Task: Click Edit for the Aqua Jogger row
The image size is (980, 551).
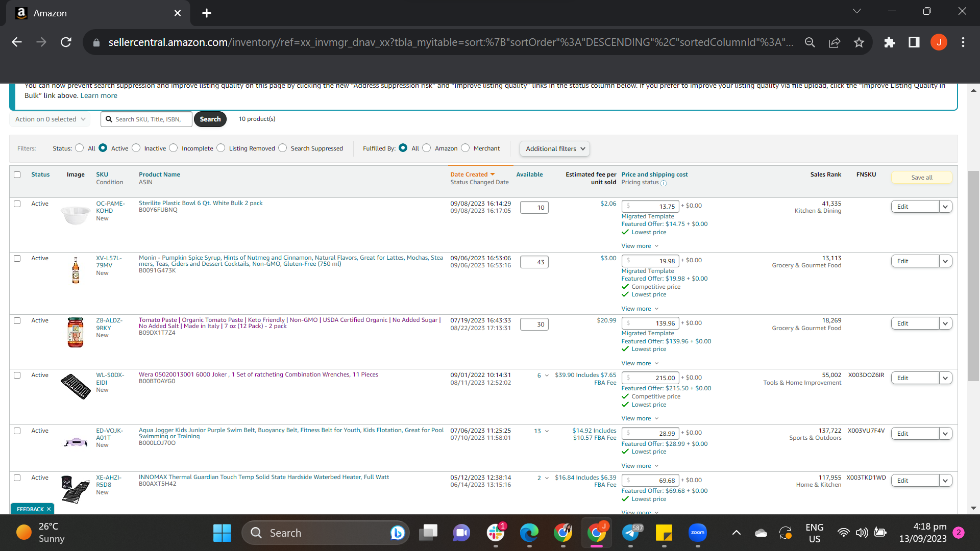Action: (915, 434)
